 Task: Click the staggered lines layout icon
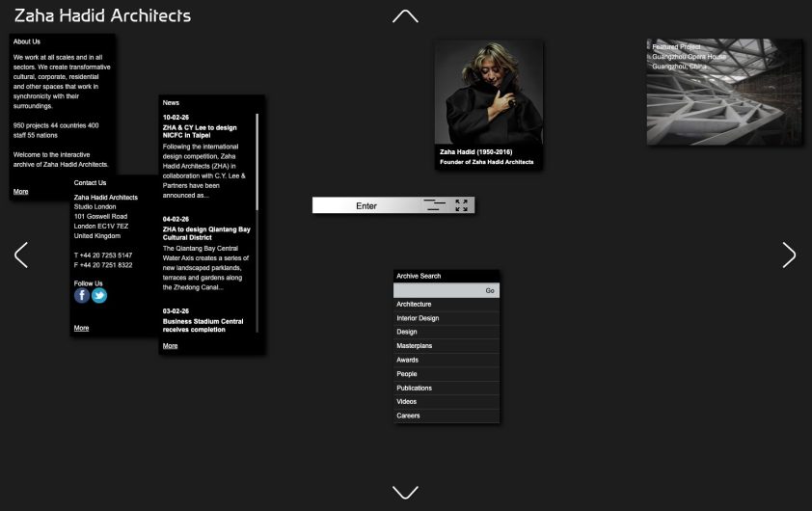[436, 205]
